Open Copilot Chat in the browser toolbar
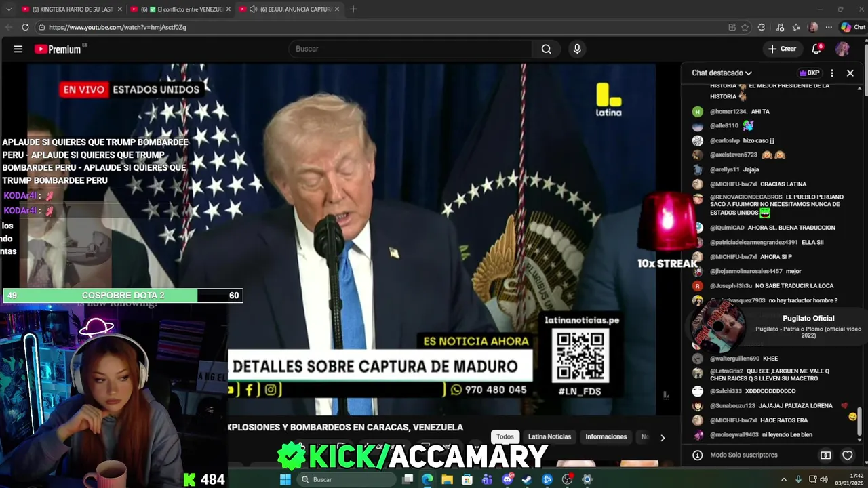Image resolution: width=868 pixels, height=488 pixels. pos(853,27)
